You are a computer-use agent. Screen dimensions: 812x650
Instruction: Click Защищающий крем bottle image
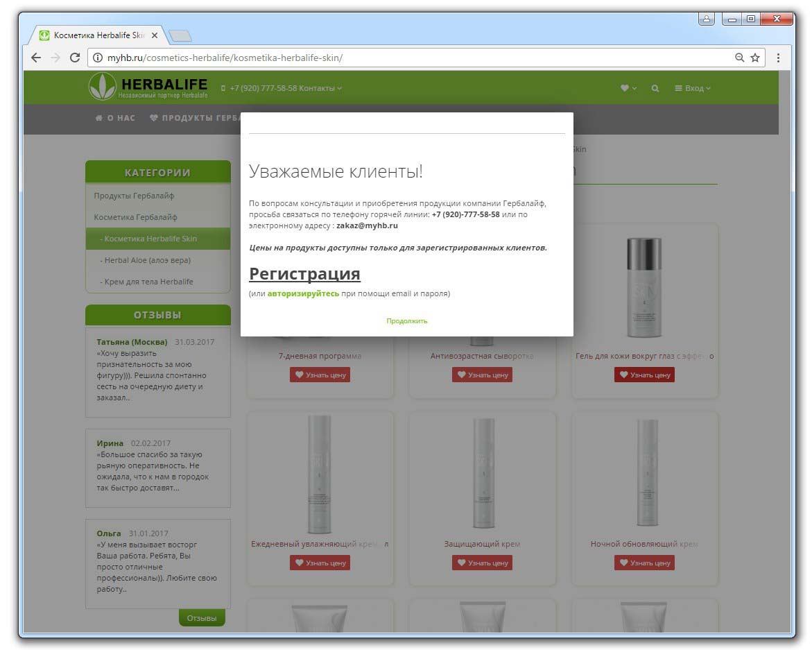(x=484, y=473)
